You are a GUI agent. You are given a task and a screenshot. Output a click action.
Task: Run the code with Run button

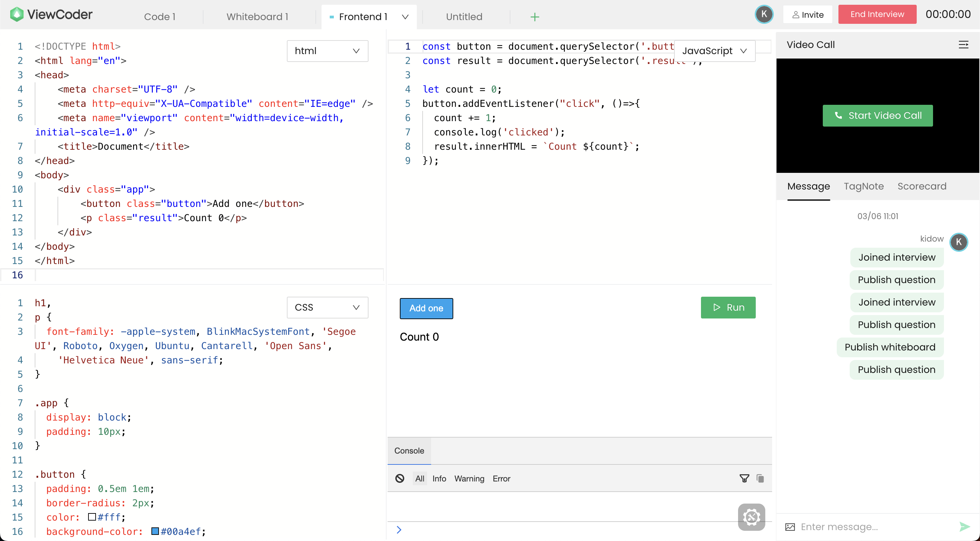(728, 307)
